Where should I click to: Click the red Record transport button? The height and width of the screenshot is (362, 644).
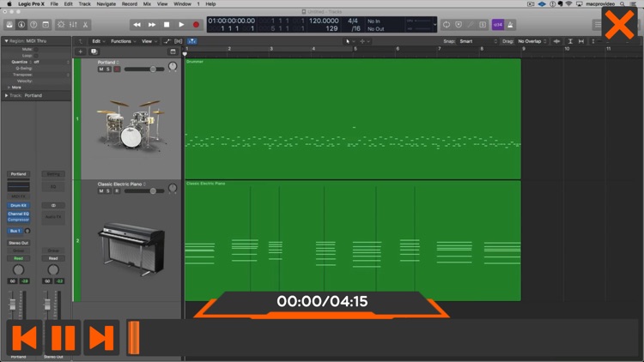coord(196,25)
